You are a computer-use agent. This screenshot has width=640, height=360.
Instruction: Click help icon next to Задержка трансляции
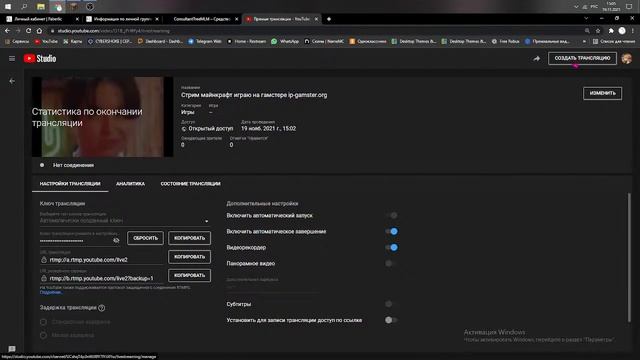point(102,308)
